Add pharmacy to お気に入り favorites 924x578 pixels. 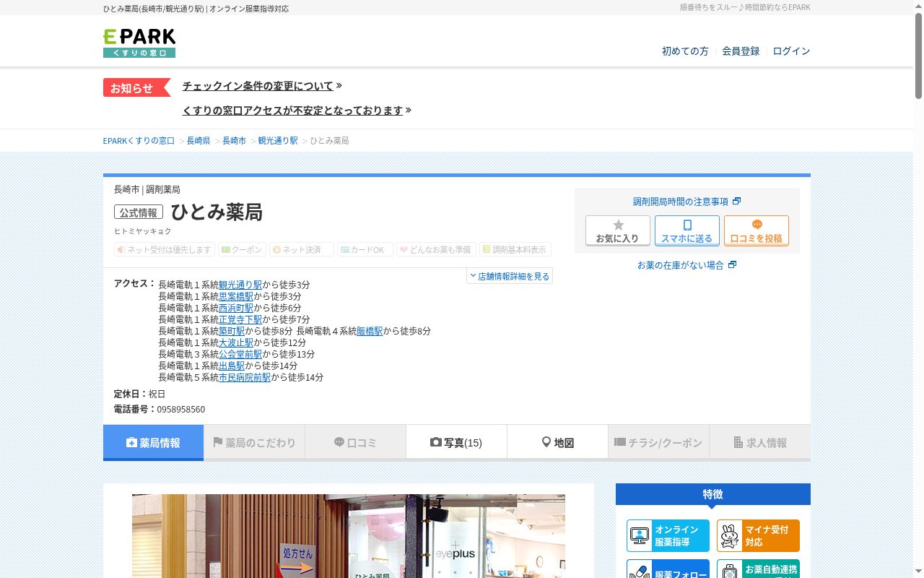pyautogui.click(x=618, y=231)
